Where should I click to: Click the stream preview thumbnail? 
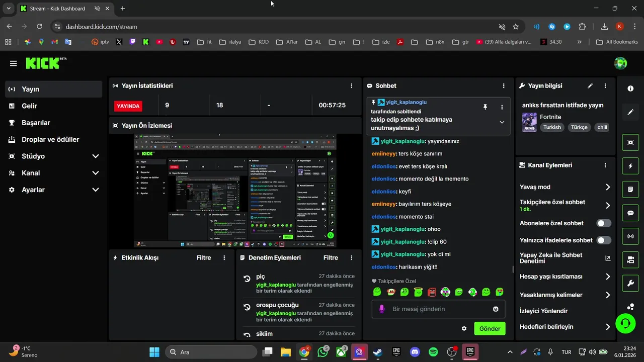pos(235,191)
